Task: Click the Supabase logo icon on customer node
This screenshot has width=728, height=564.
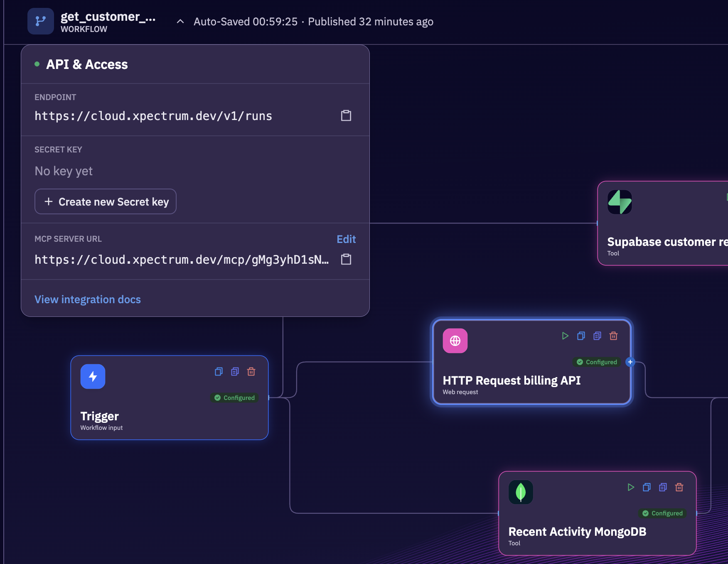Action: click(620, 202)
